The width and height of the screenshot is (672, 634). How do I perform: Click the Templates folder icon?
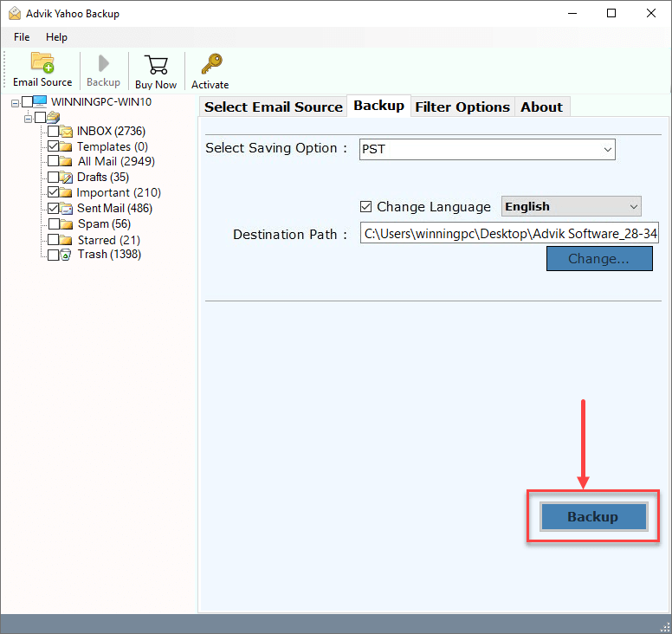[x=66, y=146]
